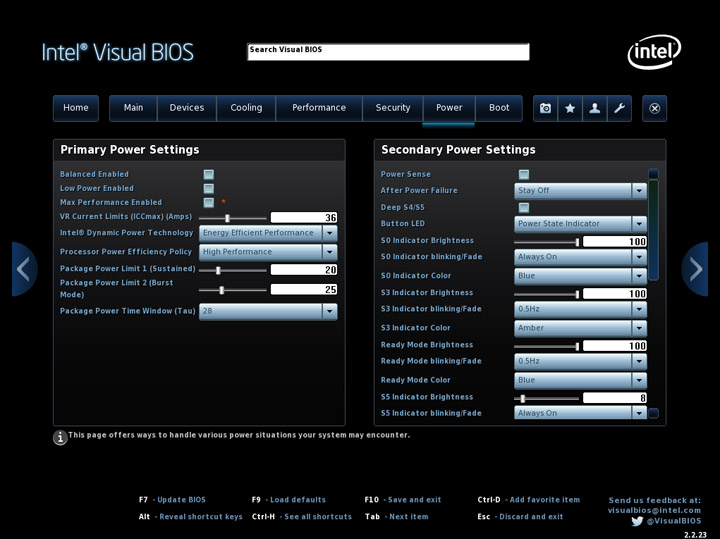Click the VR Current Limits slider handle
This screenshot has width=720, height=539.
click(x=227, y=219)
